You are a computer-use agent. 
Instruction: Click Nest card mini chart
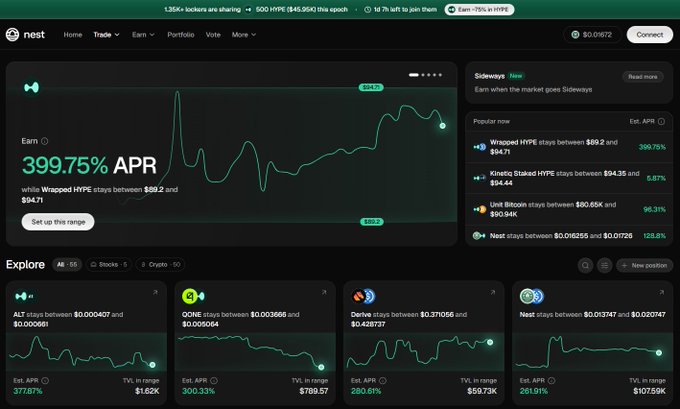coord(592,352)
